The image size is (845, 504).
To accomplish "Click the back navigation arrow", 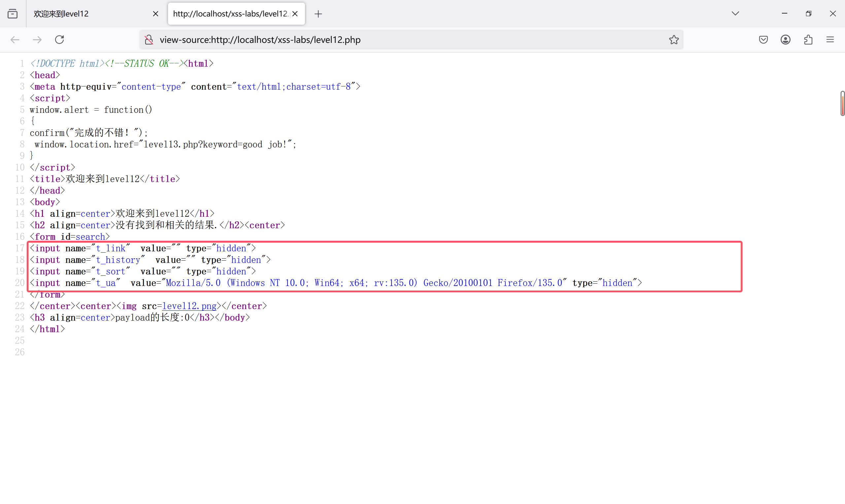I will (15, 40).
